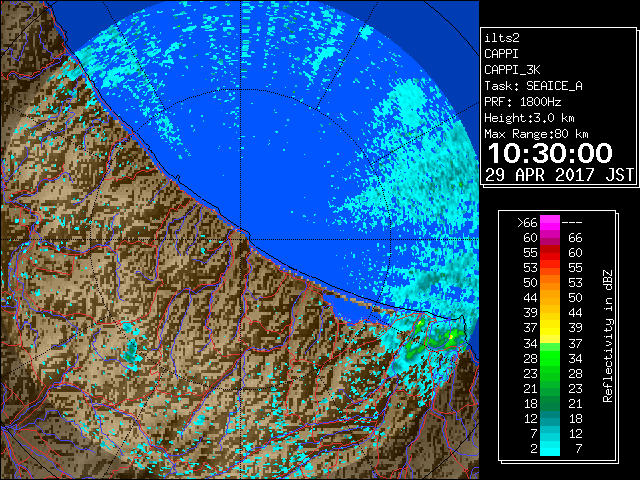640x480 pixels.
Task: Click the "Reflectivity in dBZ" vertical label
Action: 607,336
